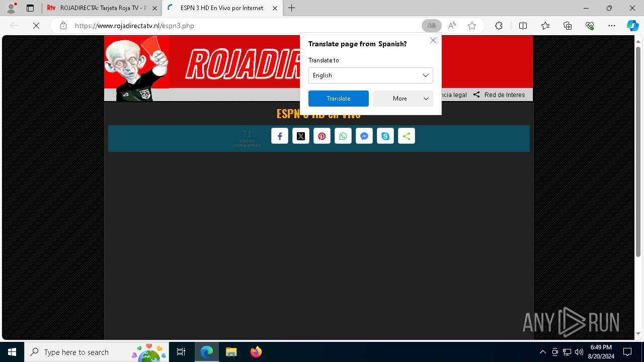Click the Pinterest share icon

click(322, 136)
